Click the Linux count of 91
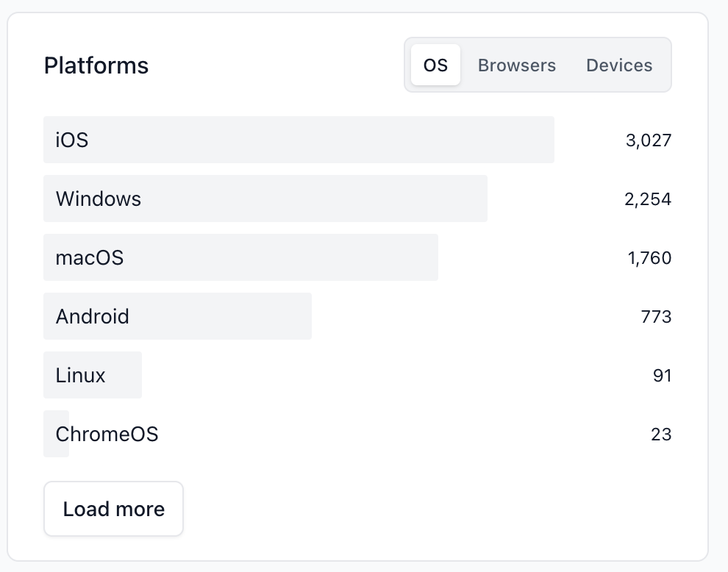728x572 pixels. click(662, 375)
